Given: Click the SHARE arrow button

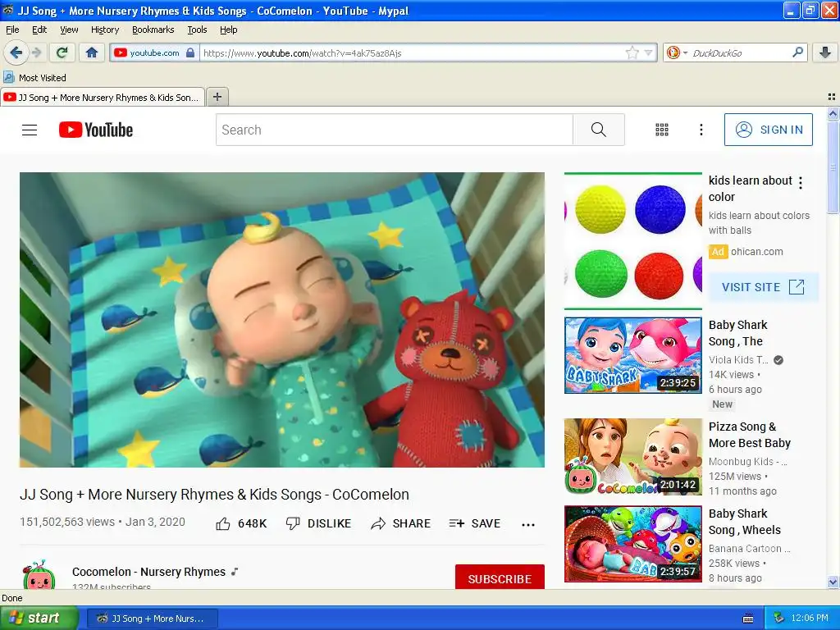Looking at the screenshot, I should pos(400,523).
